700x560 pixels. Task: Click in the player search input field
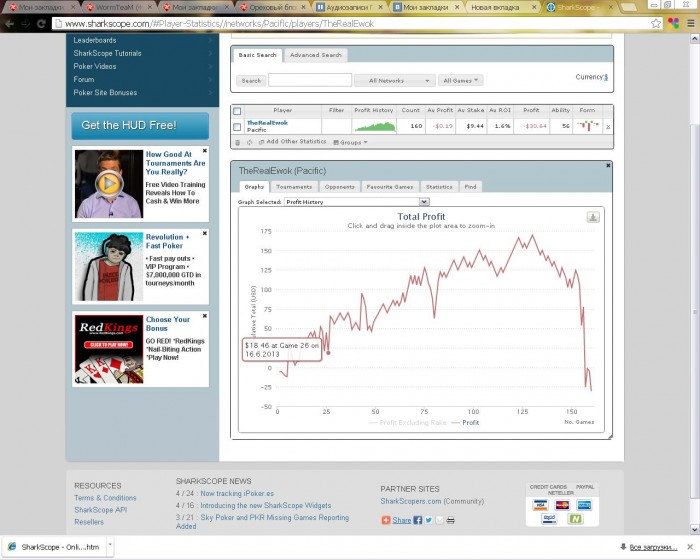(x=310, y=80)
